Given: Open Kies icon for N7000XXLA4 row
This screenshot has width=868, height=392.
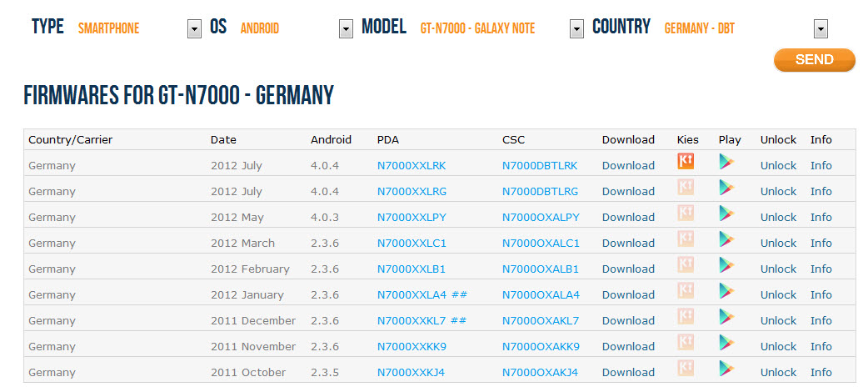Looking at the screenshot, I should tap(686, 290).
